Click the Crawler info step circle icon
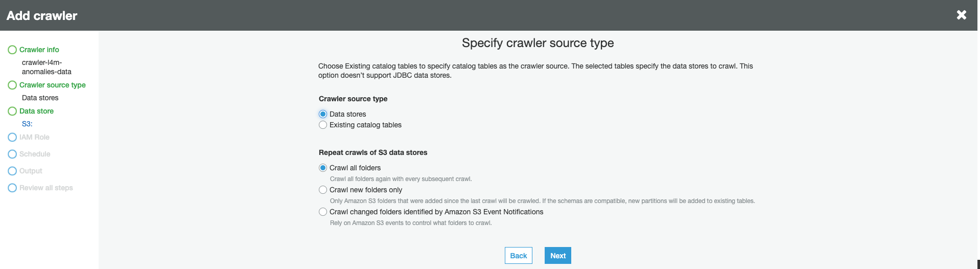The width and height of the screenshot is (980, 269). click(12, 50)
